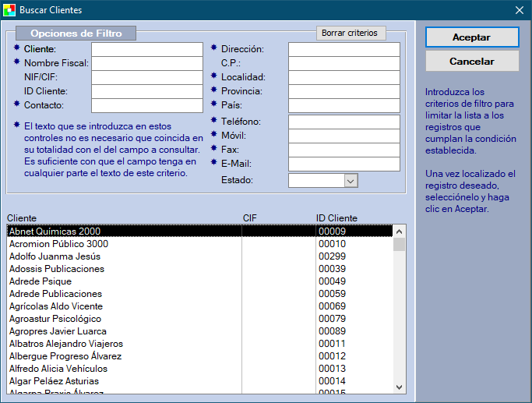The image size is (532, 403).
Task: Click the Teléfono text field
Action: tap(344, 122)
